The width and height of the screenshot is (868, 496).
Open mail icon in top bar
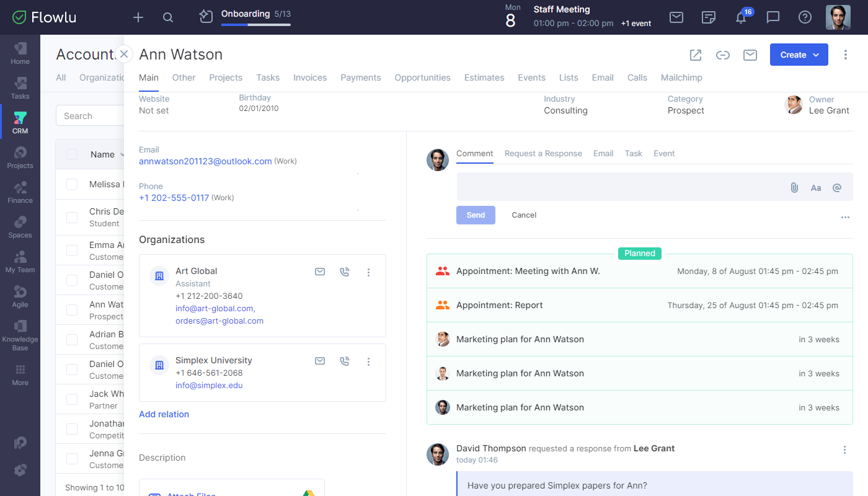click(x=676, y=17)
